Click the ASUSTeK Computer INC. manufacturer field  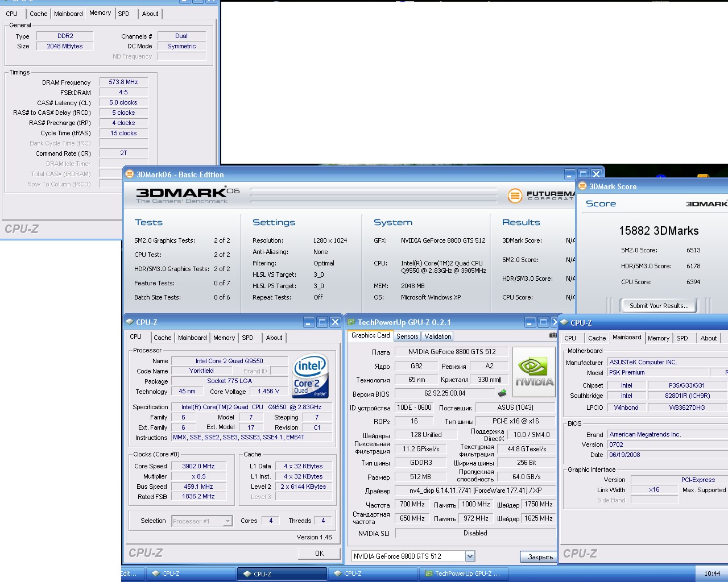pyautogui.click(x=668, y=362)
